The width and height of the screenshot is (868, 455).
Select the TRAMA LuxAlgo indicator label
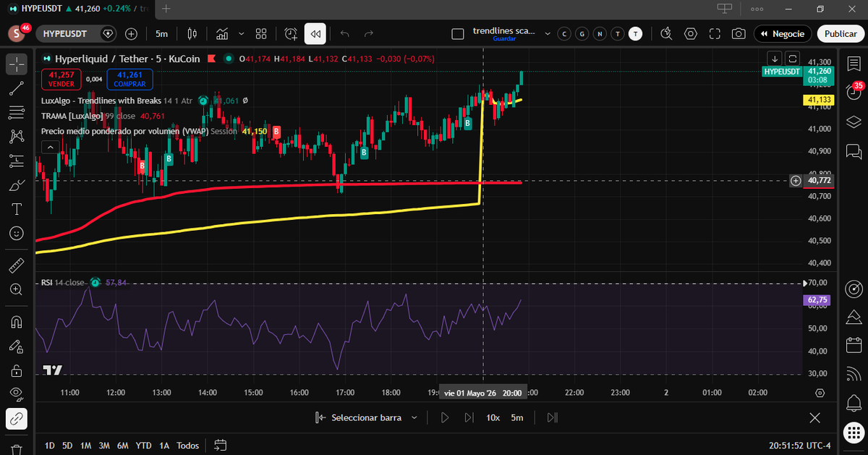pyautogui.click(x=72, y=116)
